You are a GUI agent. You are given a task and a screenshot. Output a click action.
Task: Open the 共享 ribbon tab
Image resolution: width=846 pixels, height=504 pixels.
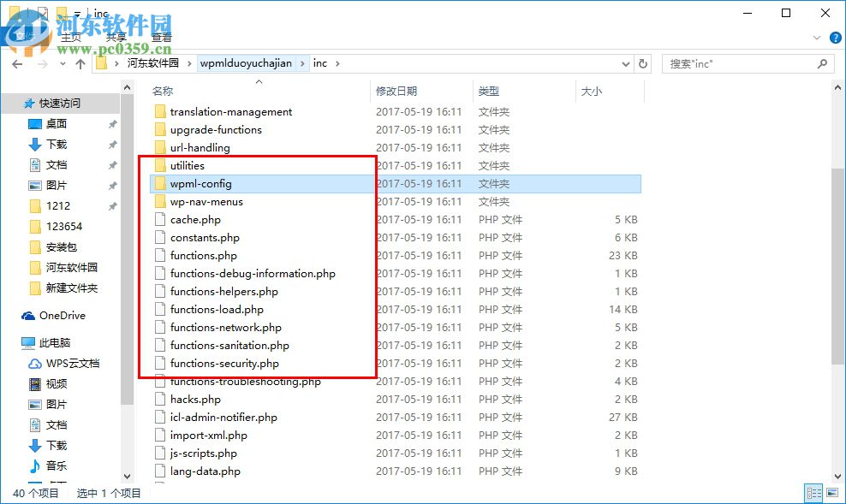(115, 37)
